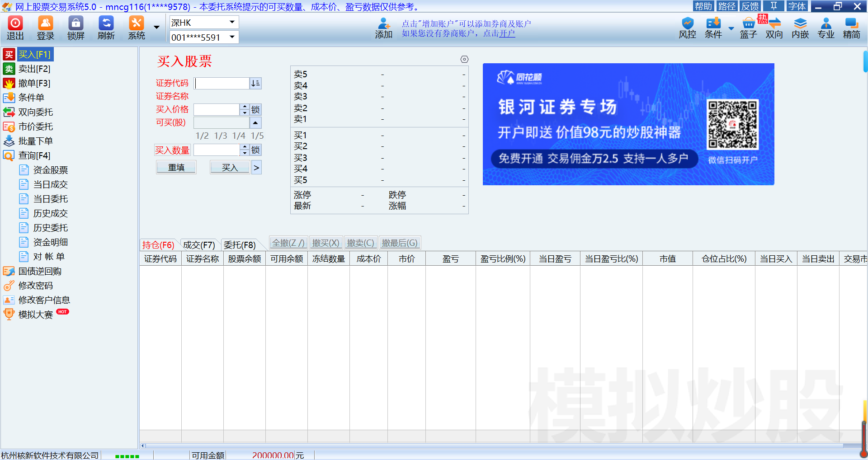Switch to the 成交(F7) tab
The height and width of the screenshot is (460, 868).
[x=199, y=245]
